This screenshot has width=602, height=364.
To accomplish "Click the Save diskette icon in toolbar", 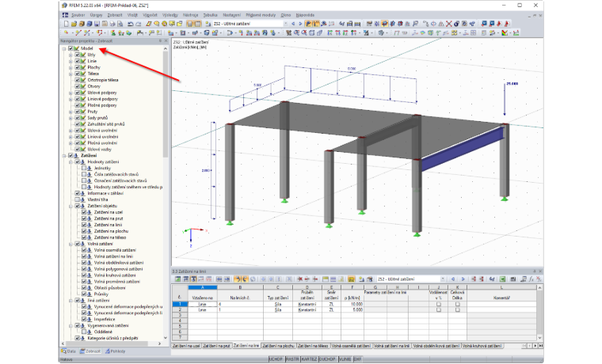I will coord(97,24).
